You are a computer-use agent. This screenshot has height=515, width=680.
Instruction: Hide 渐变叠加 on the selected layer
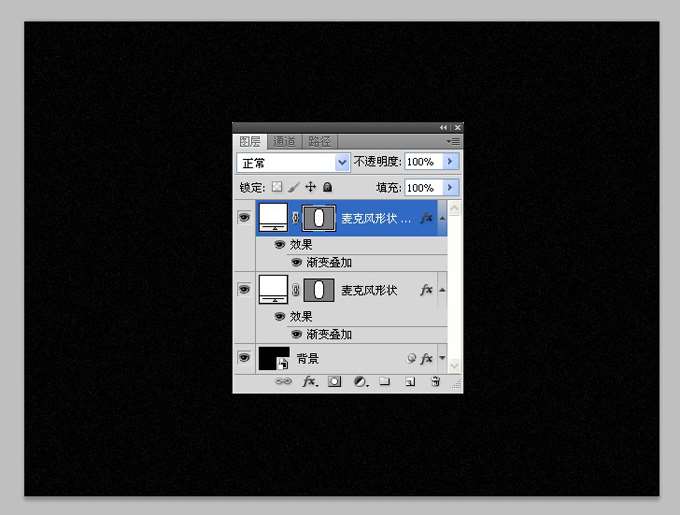tap(296, 262)
